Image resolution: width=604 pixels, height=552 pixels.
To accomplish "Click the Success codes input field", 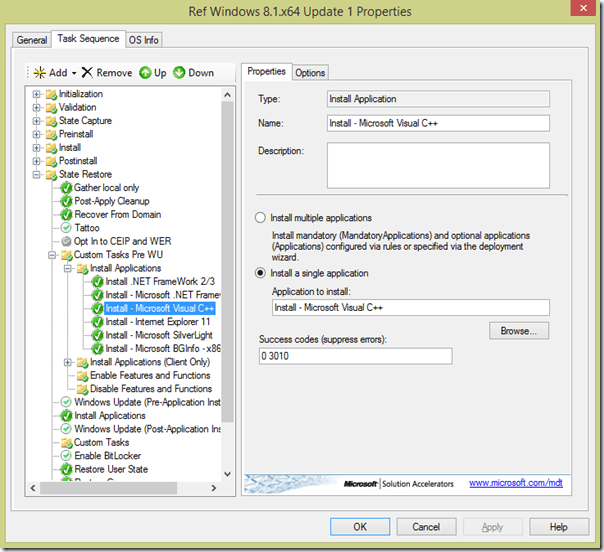I will point(355,356).
